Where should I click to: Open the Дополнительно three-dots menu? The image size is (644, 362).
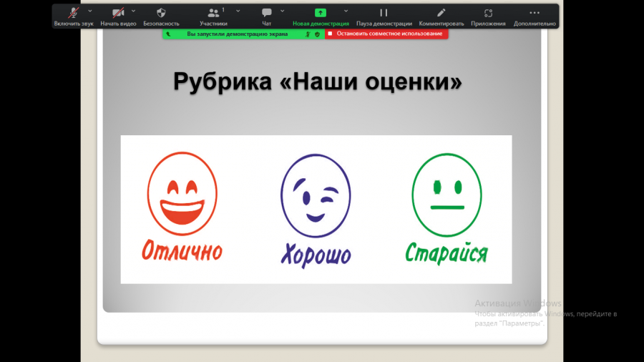point(535,13)
